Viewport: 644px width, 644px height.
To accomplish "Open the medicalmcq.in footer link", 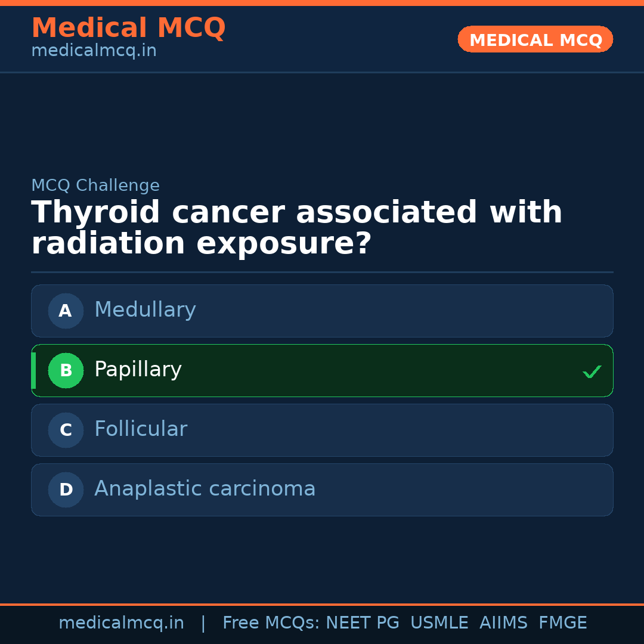I will (x=121, y=623).
